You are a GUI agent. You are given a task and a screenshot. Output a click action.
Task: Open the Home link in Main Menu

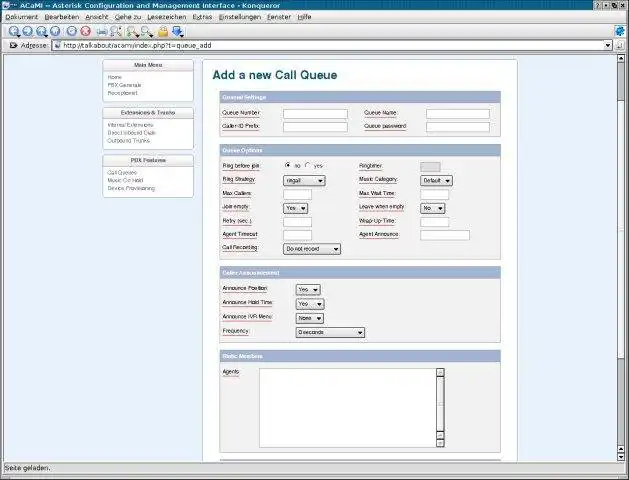tap(114, 77)
